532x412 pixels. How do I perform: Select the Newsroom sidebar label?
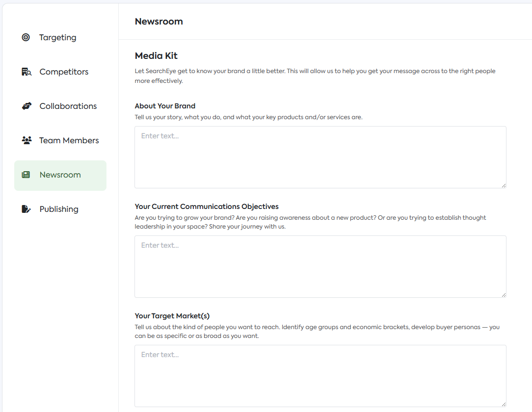60,175
